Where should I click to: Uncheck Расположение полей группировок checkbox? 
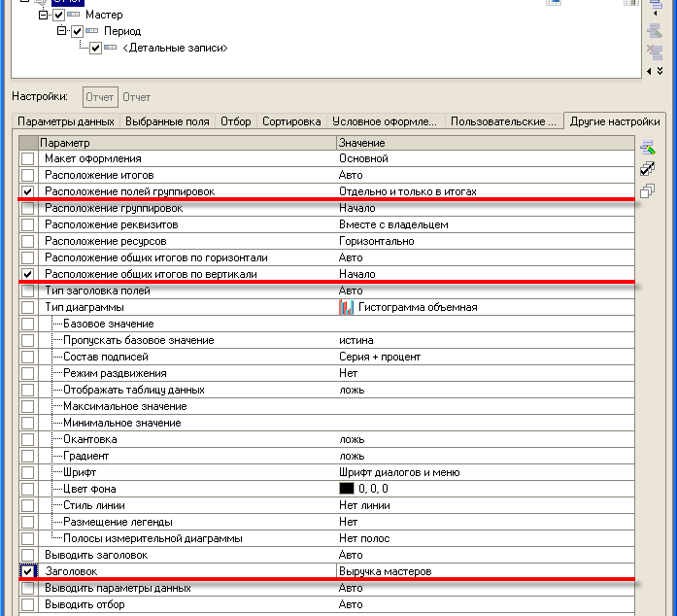pos(27,191)
